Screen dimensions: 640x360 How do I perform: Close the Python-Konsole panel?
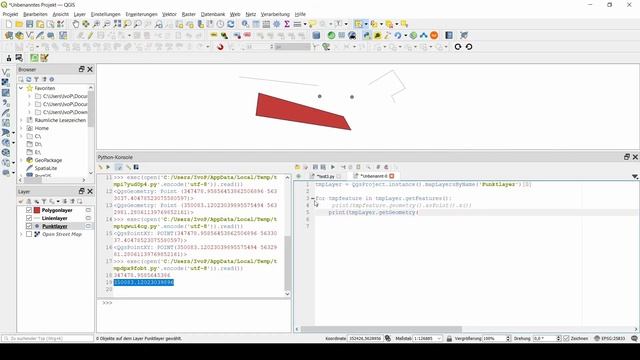click(635, 157)
